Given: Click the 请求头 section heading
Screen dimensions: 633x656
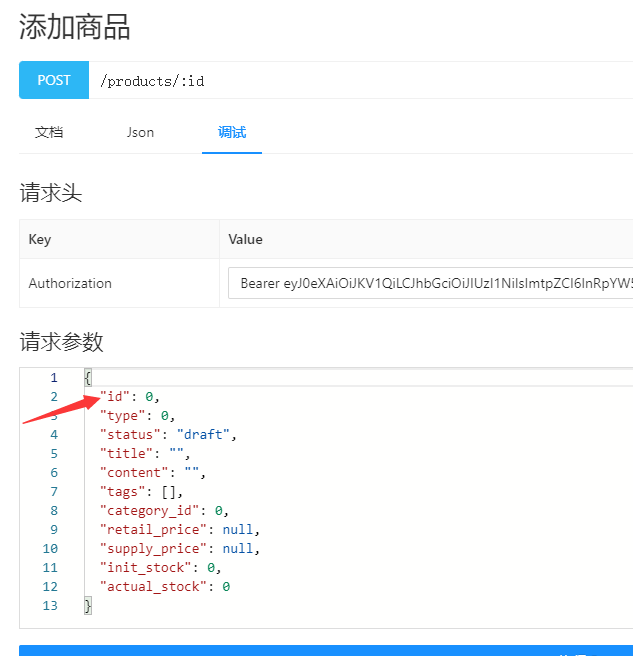Looking at the screenshot, I should click(51, 193).
